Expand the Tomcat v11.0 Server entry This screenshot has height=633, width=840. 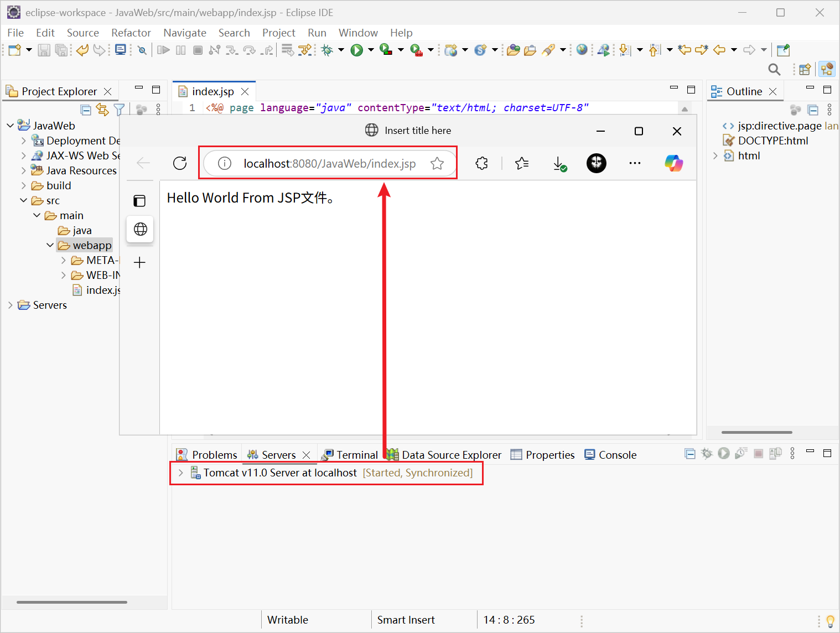pyautogui.click(x=180, y=473)
